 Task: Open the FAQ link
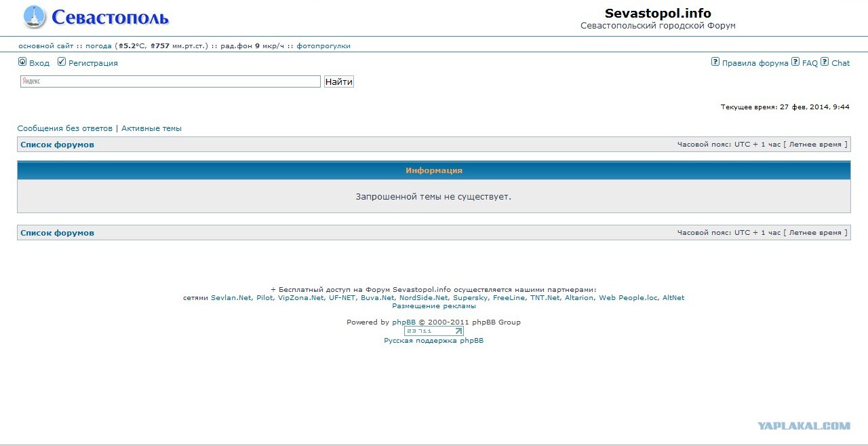pos(810,63)
